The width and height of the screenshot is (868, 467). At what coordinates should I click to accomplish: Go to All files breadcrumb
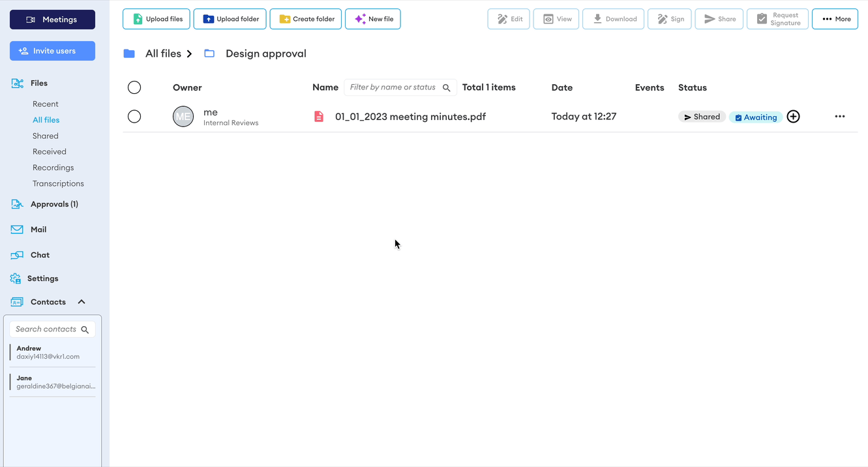coord(163,53)
